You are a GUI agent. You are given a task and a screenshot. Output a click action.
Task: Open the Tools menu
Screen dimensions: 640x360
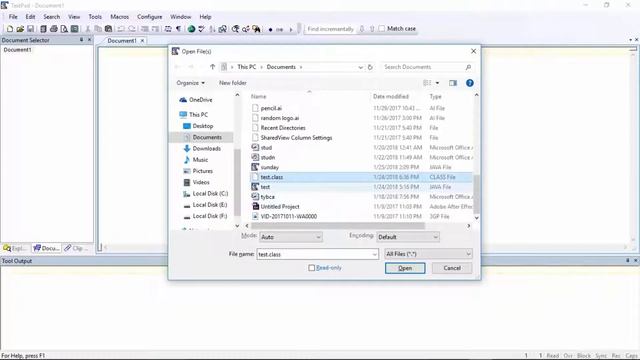95,17
